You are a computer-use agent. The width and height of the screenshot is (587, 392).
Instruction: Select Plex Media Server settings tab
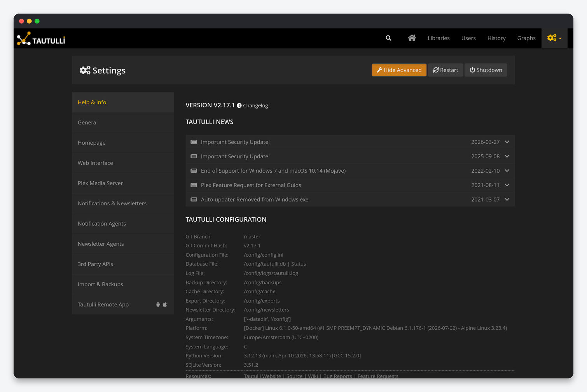pyautogui.click(x=123, y=183)
